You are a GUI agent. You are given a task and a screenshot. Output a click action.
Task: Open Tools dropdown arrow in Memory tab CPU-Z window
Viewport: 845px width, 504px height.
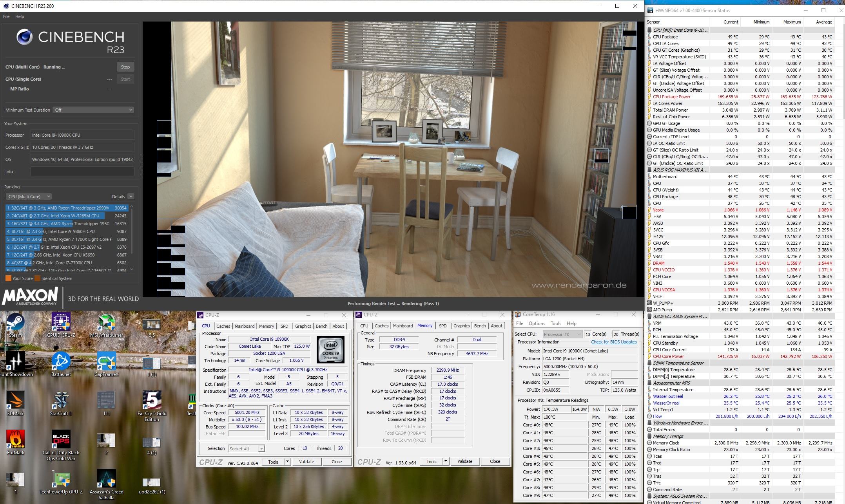point(446,461)
